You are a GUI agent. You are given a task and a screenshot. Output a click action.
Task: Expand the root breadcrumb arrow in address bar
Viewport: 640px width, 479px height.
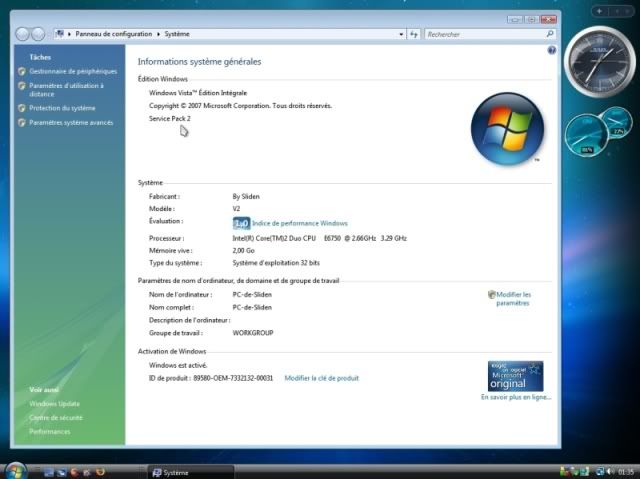click(x=69, y=34)
